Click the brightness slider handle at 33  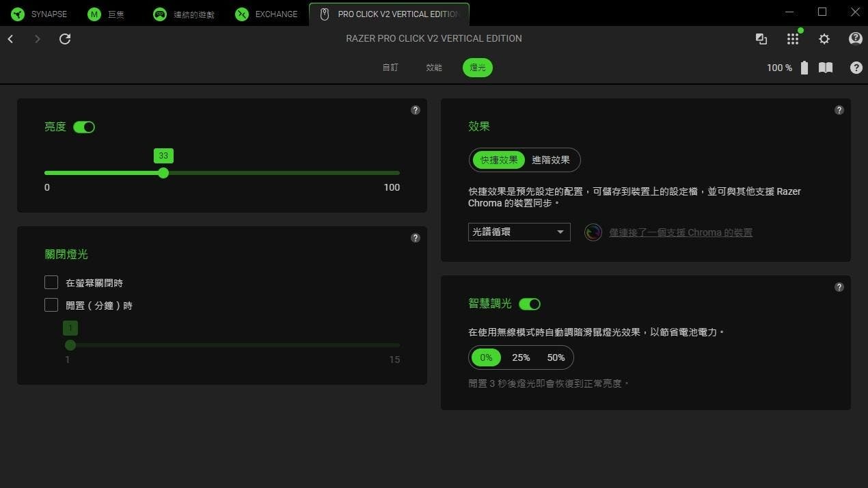coord(163,173)
